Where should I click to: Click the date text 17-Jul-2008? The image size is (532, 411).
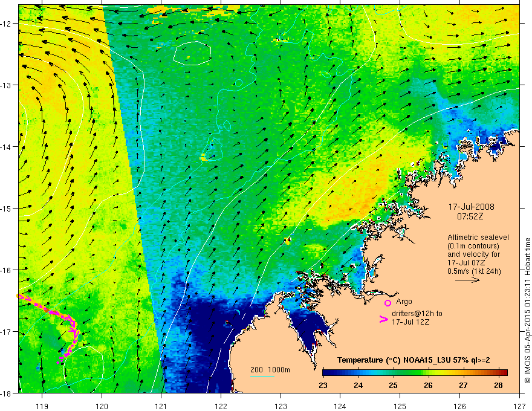[x=471, y=207]
